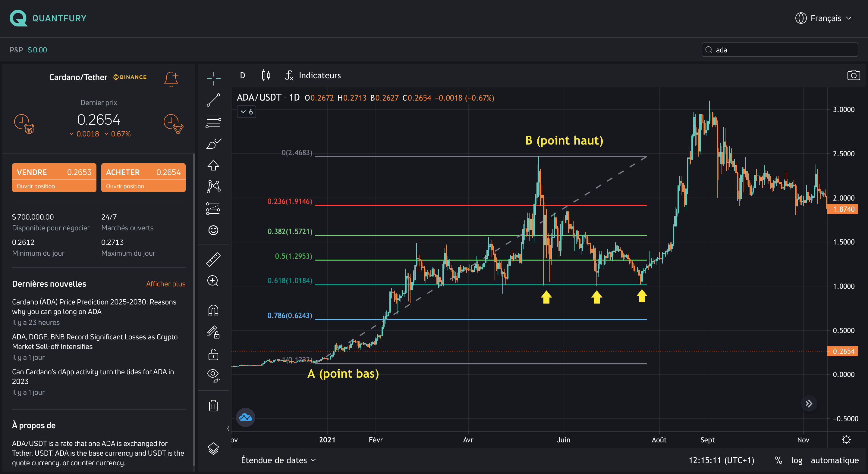Create a price alert via the bell icon
Viewport: 868px width, 474px height.
pyautogui.click(x=171, y=78)
